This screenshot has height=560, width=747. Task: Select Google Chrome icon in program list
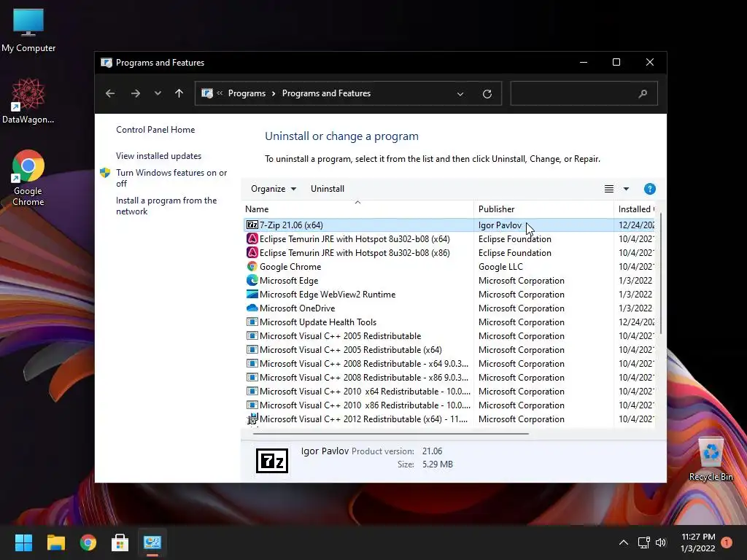252,267
